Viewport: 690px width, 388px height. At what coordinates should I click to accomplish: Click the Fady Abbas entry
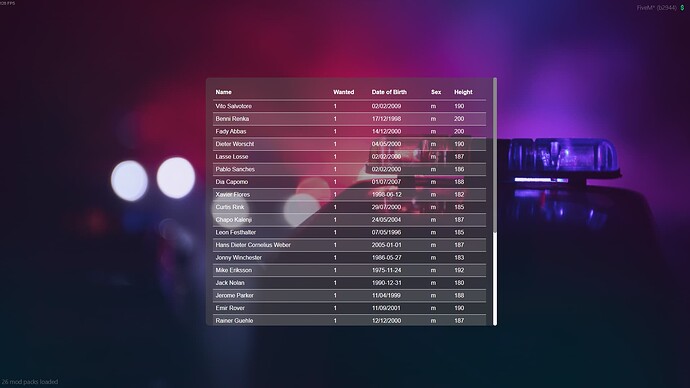pos(349,132)
